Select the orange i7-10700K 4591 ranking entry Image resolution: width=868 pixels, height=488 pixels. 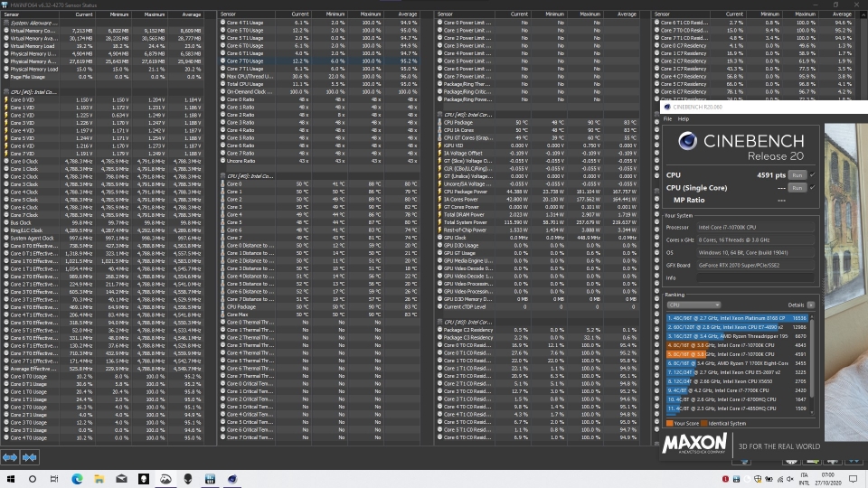tap(737, 354)
